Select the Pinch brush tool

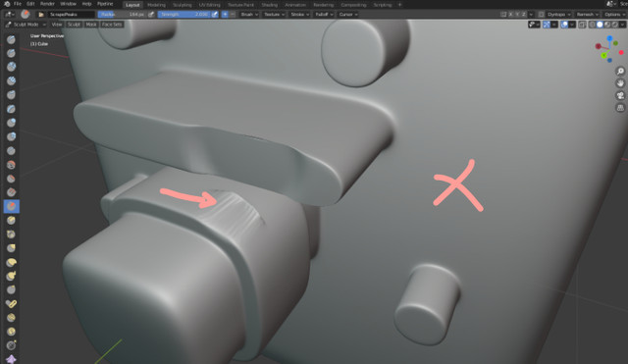point(11,234)
